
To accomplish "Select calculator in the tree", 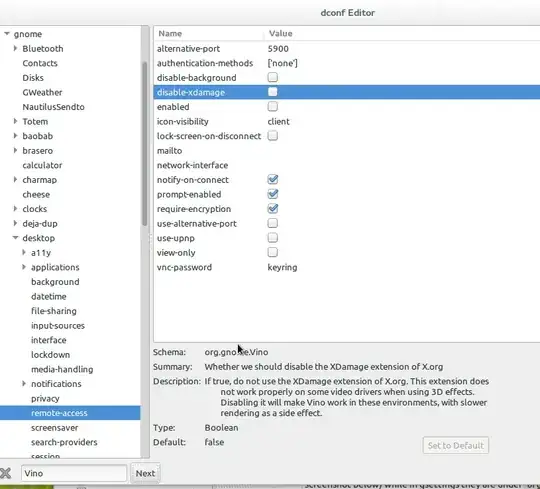I will point(42,165).
